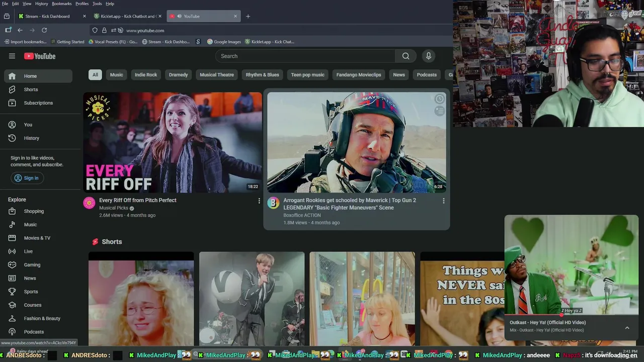Open Musical Picks channel avatar
Viewport: 644px width, 362px height.
pos(89,203)
